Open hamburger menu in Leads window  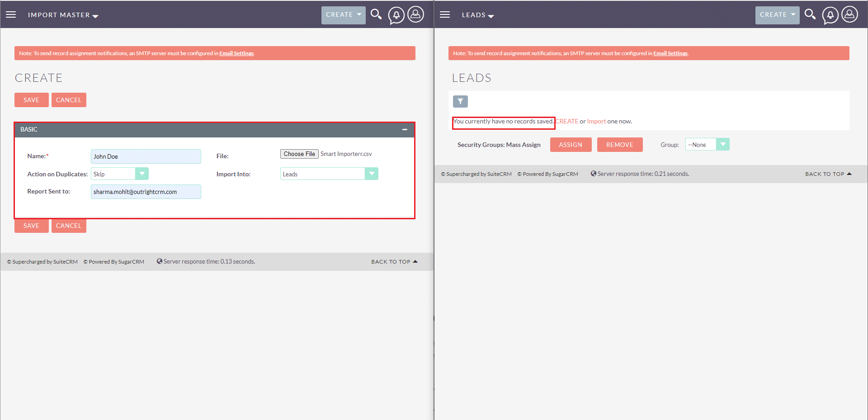click(445, 14)
